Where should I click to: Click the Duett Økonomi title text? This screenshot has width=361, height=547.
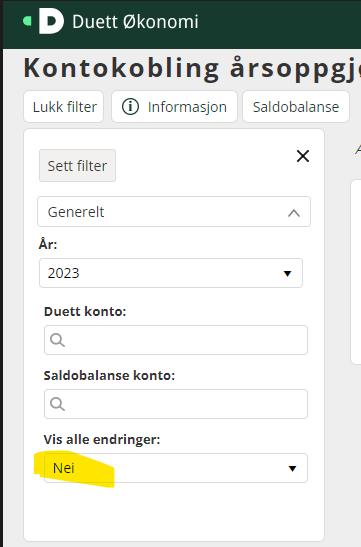tap(135, 22)
